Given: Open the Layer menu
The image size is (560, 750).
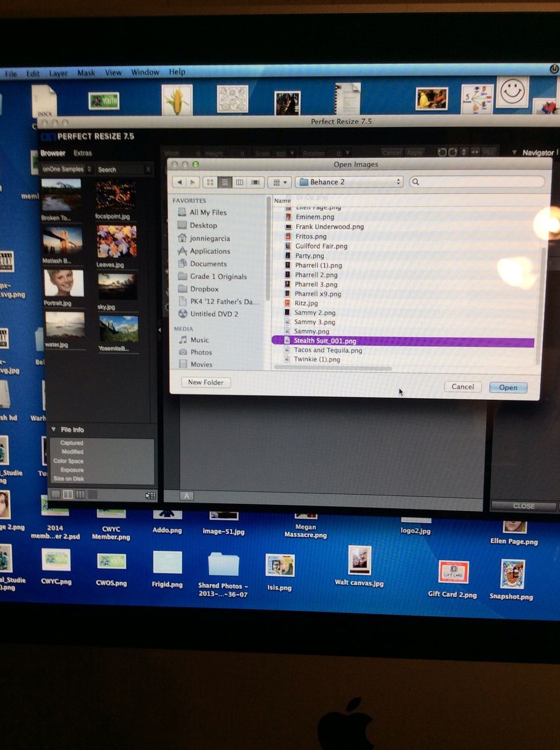Looking at the screenshot, I should [x=58, y=73].
